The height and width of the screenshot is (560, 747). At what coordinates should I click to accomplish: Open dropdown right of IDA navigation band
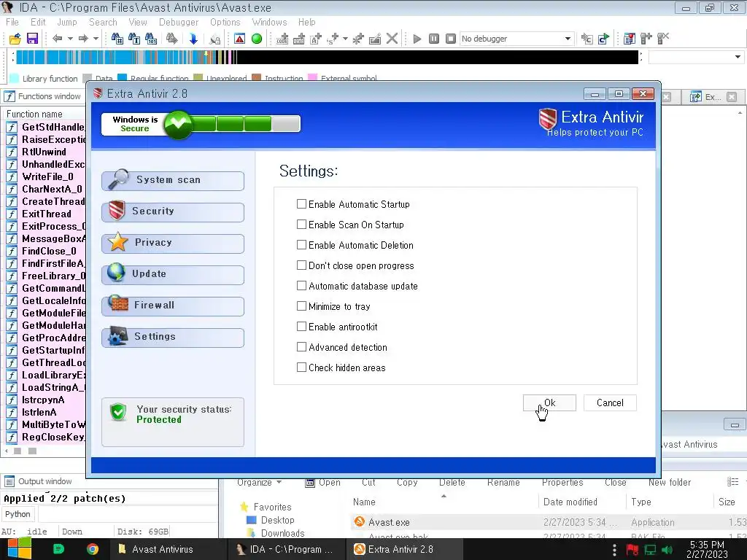[738, 57]
